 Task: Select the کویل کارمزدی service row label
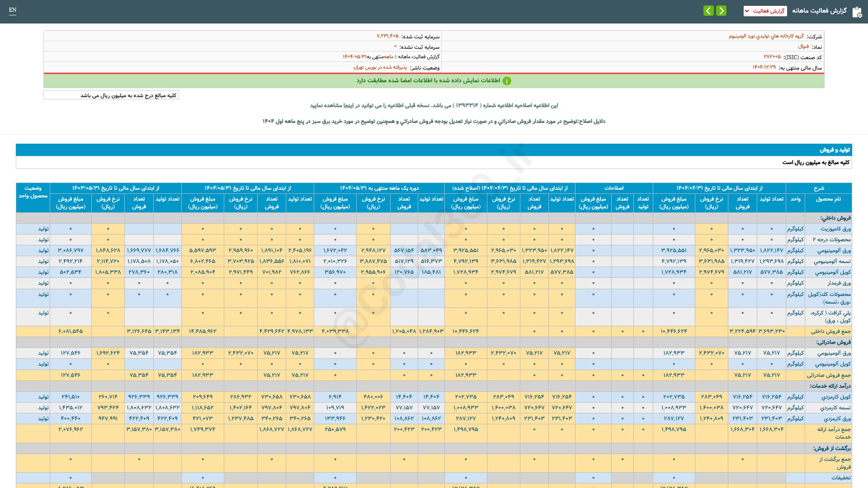click(835, 397)
